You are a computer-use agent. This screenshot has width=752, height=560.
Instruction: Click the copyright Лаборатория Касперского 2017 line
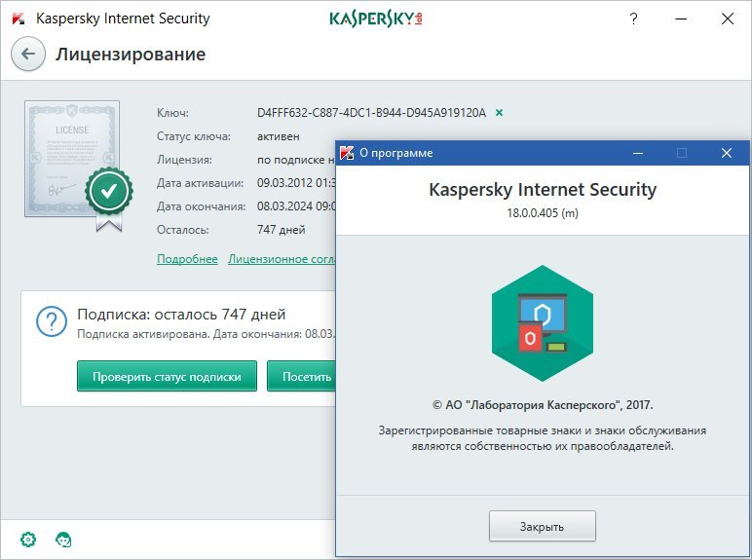543,405
